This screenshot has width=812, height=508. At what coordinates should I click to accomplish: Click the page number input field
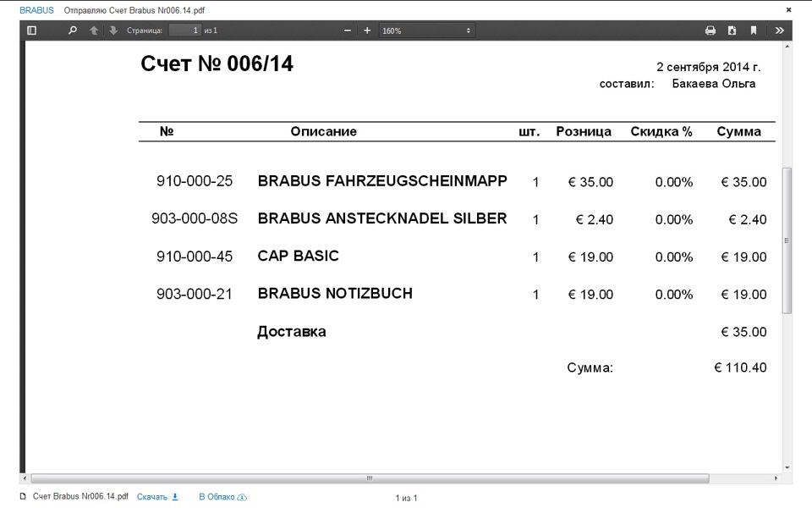click(185, 30)
